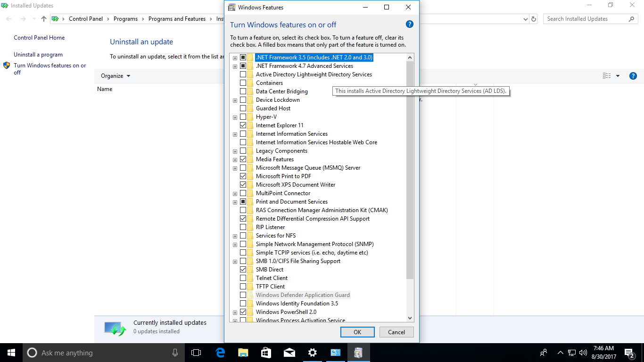Click the volume icon in system tray
Image resolution: width=644 pixels, height=362 pixels.
pyautogui.click(x=583, y=353)
